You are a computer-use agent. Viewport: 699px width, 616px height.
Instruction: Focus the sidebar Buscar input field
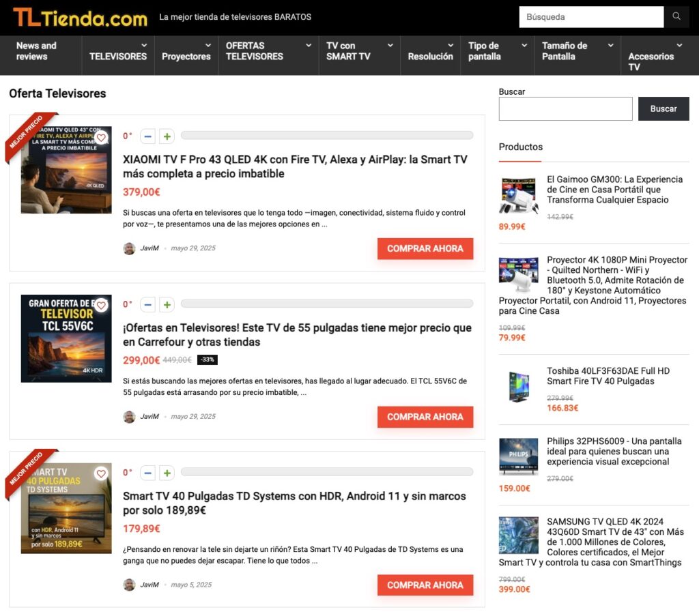(565, 108)
